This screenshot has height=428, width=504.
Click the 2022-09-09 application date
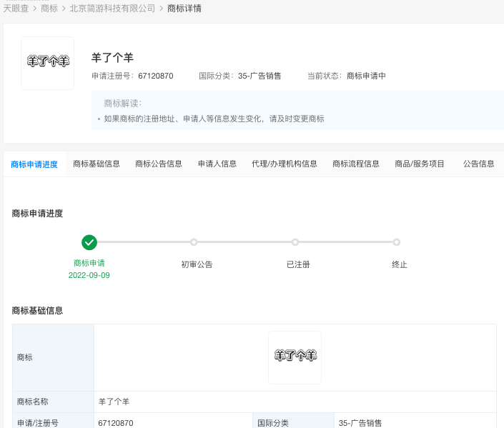pos(89,275)
